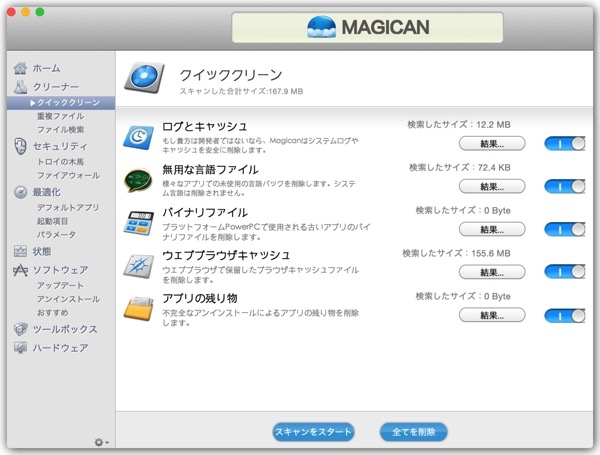Open 結果 results for ログとキャッシュ
Image resolution: width=600 pixels, height=455 pixels.
[492, 144]
